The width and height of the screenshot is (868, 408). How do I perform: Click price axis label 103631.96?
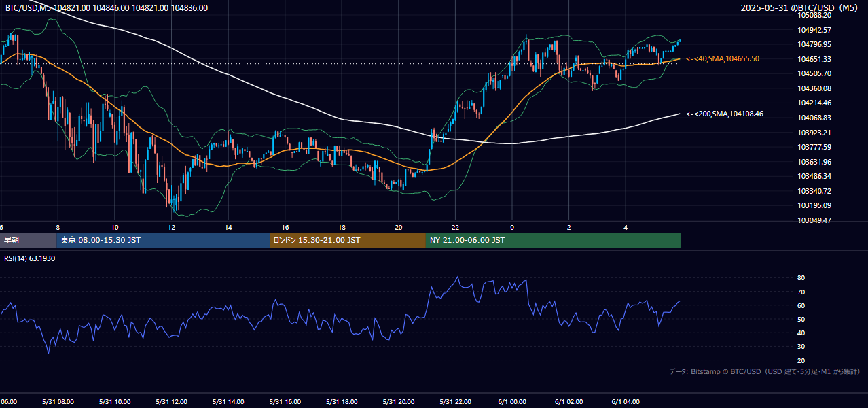coord(815,162)
